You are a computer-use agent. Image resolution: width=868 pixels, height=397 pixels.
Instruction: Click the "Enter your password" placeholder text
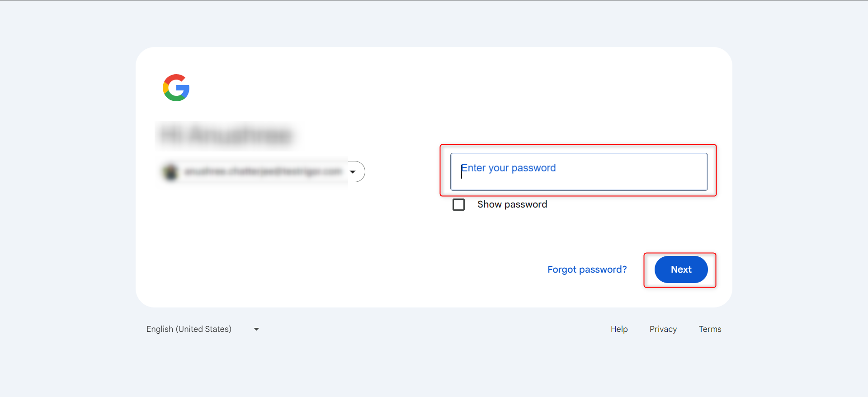pyautogui.click(x=509, y=168)
